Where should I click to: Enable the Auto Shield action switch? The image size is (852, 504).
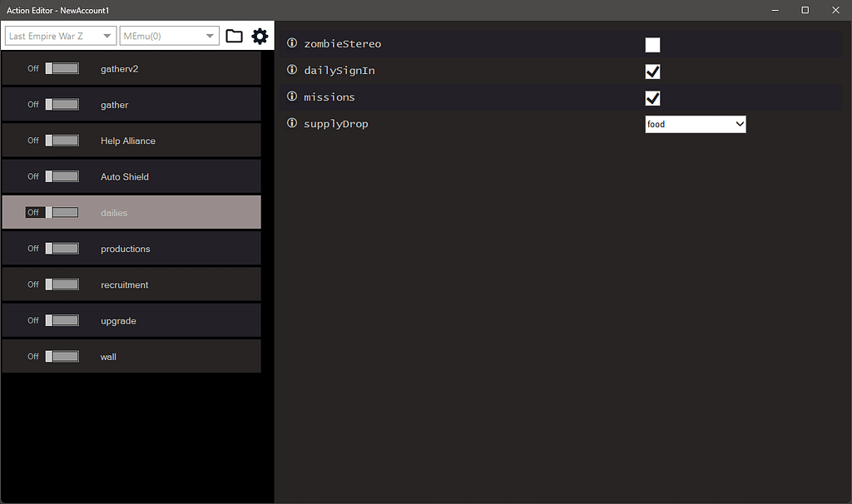coord(62,176)
